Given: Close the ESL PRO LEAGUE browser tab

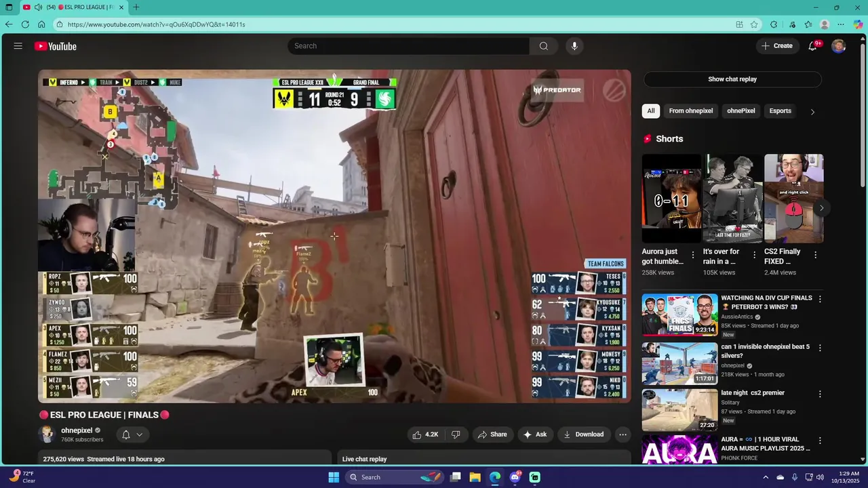Looking at the screenshot, I should [x=121, y=7].
